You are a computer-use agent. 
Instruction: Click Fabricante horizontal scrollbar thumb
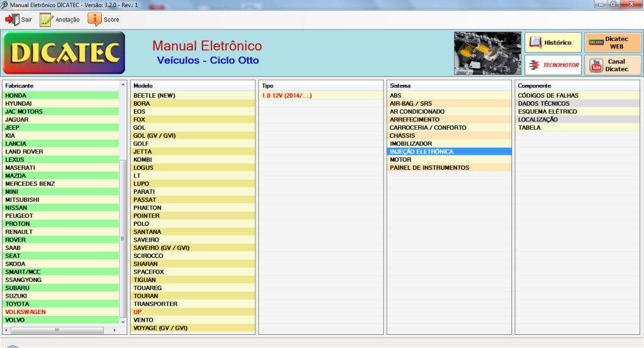coord(57,330)
